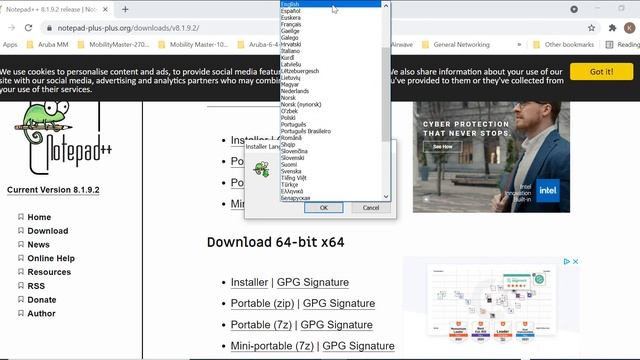
Task: Close the Notepad++ 8.1.9.2 release tab
Action: [105, 9]
